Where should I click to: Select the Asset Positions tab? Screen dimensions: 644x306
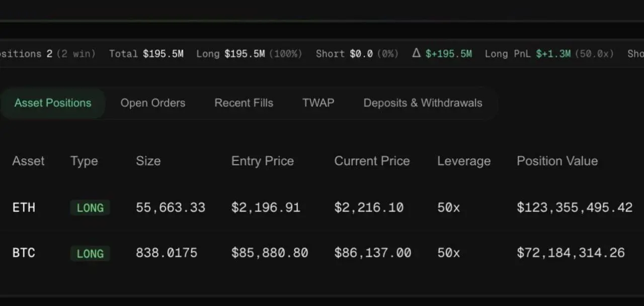pos(53,103)
